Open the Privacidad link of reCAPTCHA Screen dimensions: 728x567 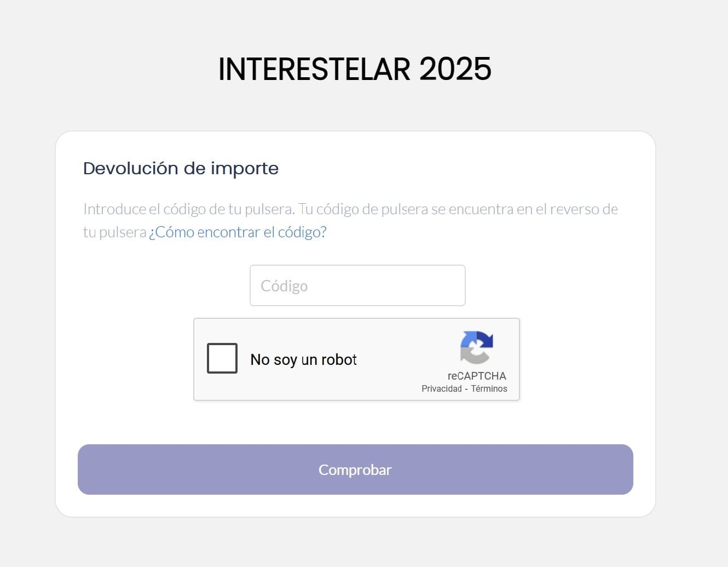[441, 388]
